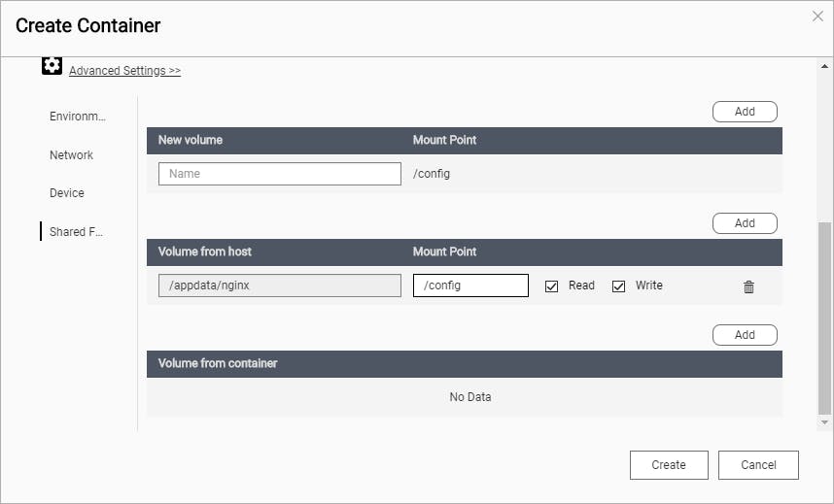Image resolution: width=834 pixels, height=504 pixels.
Task: Click the vertical scrollbar thumb
Action: tap(825, 316)
